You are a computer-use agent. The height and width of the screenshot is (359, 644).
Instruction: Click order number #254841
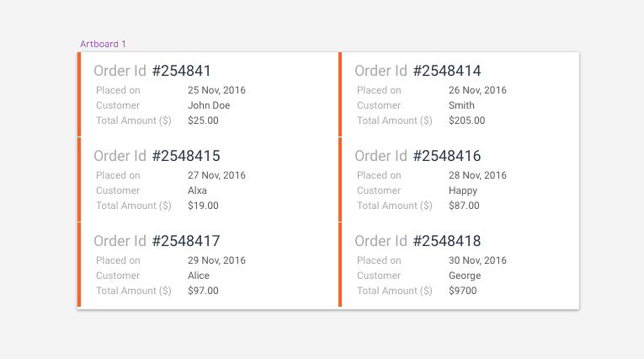(181, 71)
